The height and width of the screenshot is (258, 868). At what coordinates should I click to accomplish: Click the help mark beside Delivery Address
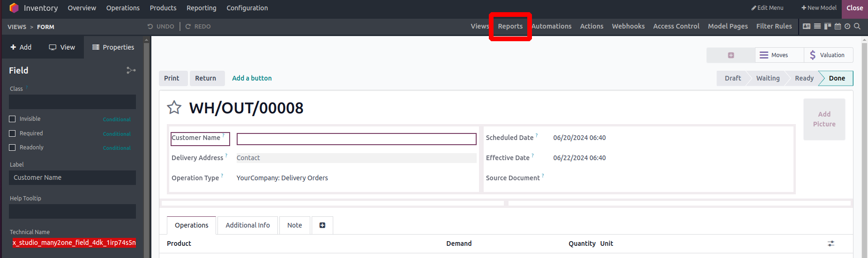pyautogui.click(x=226, y=155)
